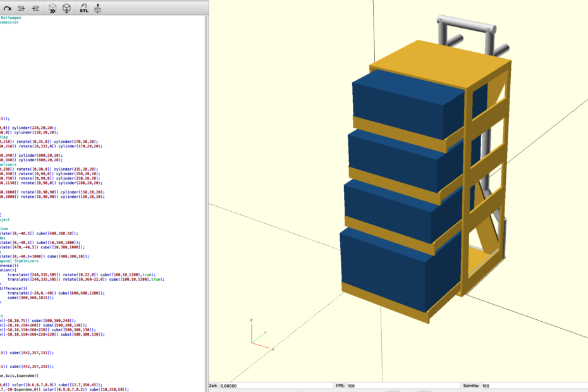Render the model with the cube icon

coord(66,8)
